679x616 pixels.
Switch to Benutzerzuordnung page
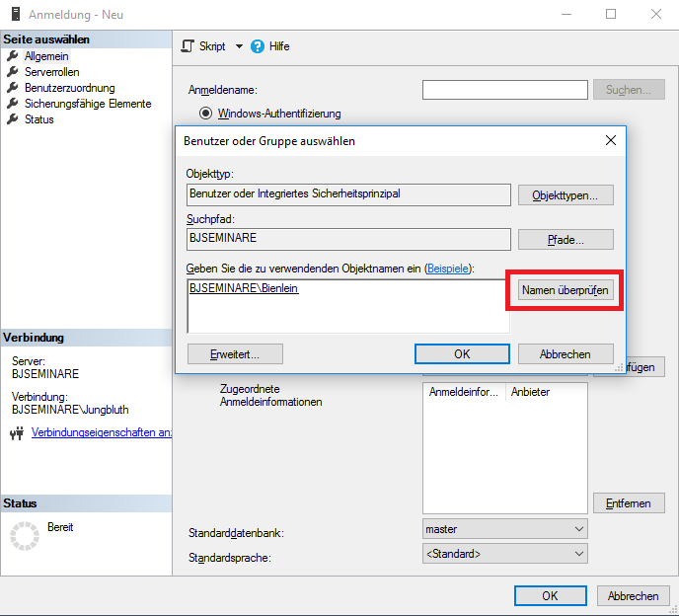70,88
